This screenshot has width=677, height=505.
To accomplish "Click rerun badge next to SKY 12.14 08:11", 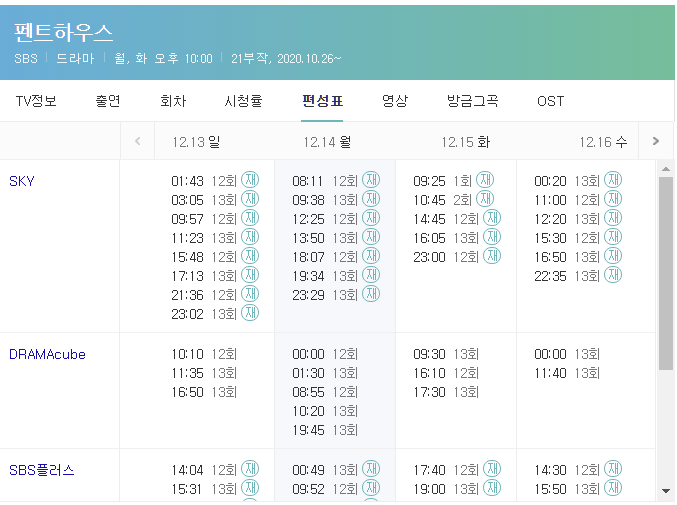I will [370, 180].
